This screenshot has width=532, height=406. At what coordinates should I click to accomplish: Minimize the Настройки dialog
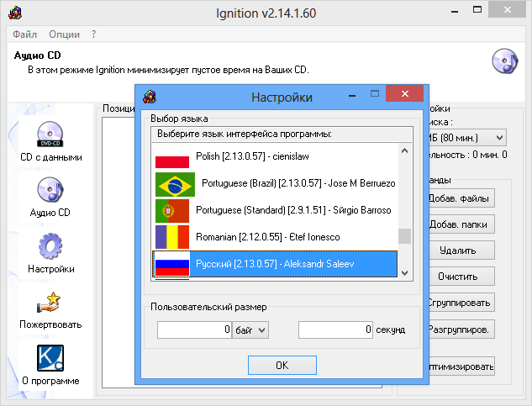[352, 96]
